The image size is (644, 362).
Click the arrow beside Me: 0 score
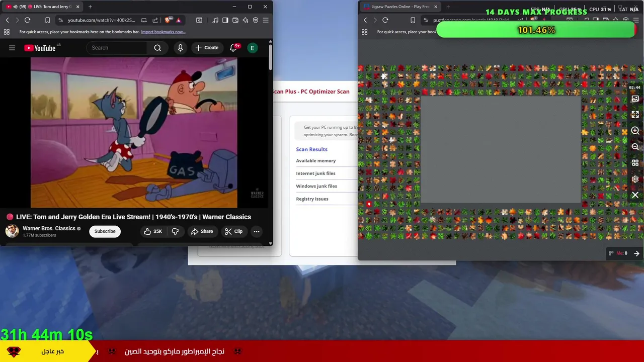636,253
